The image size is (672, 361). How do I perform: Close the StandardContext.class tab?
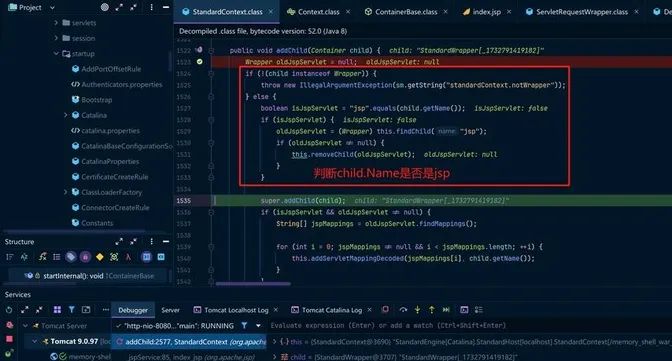270,12
